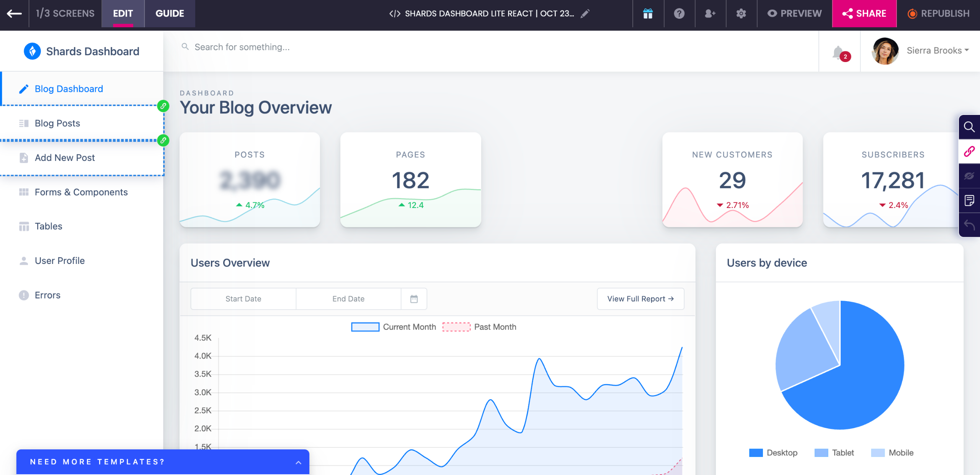Switch to the Guide tab
The height and width of the screenshot is (475, 980).
(170, 14)
